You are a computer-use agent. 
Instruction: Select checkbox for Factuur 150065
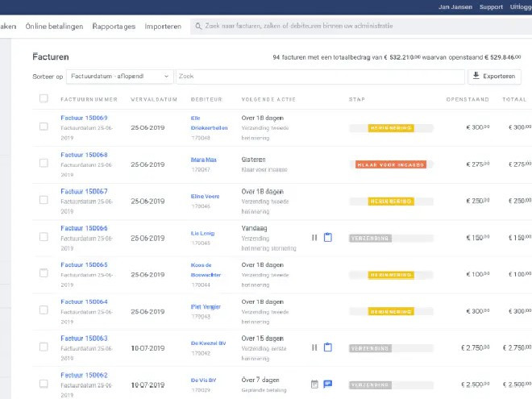(x=44, y=273)
